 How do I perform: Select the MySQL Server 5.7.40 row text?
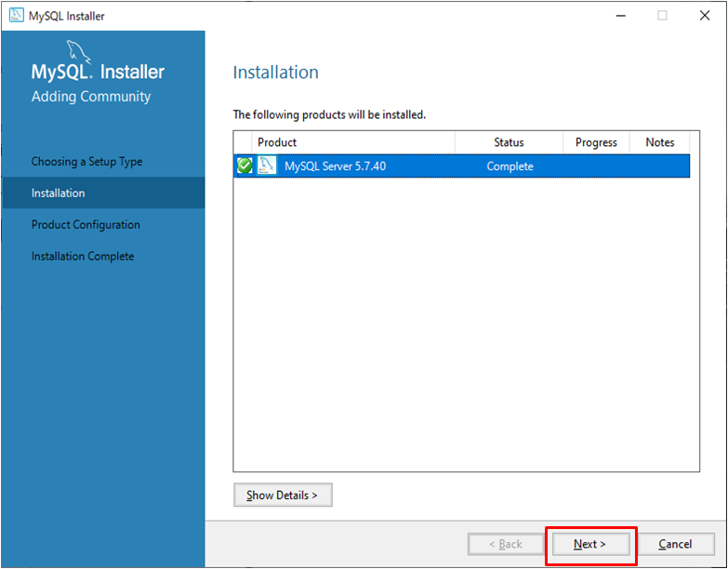[x=336, y=166]
